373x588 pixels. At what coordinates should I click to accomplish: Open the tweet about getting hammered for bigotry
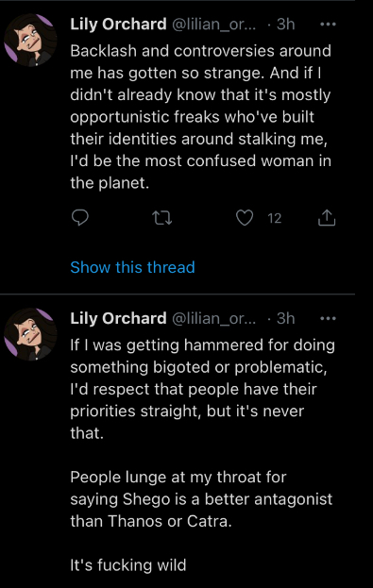(x=203, y=389)
